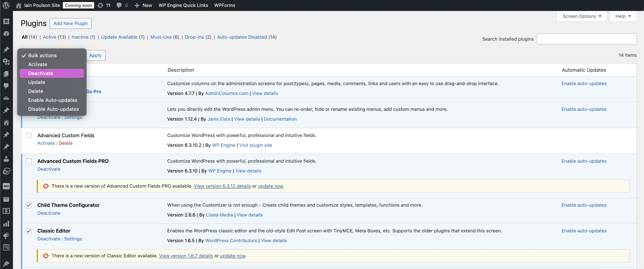Uncheck the Child Theme Configurator checkbox
Image resolution: width=644 pixels, height=269 pixels.
click(29, 205)
